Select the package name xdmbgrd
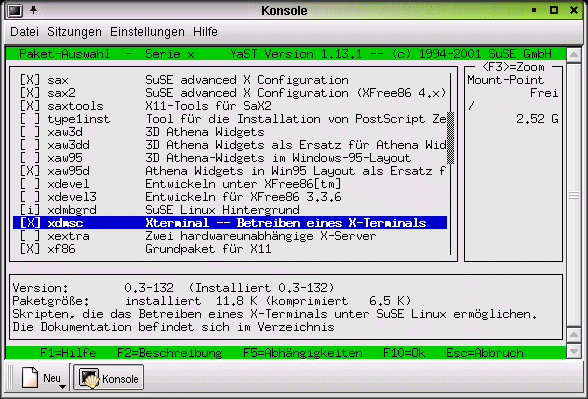The image size is (588, 399). click(72, 210)
